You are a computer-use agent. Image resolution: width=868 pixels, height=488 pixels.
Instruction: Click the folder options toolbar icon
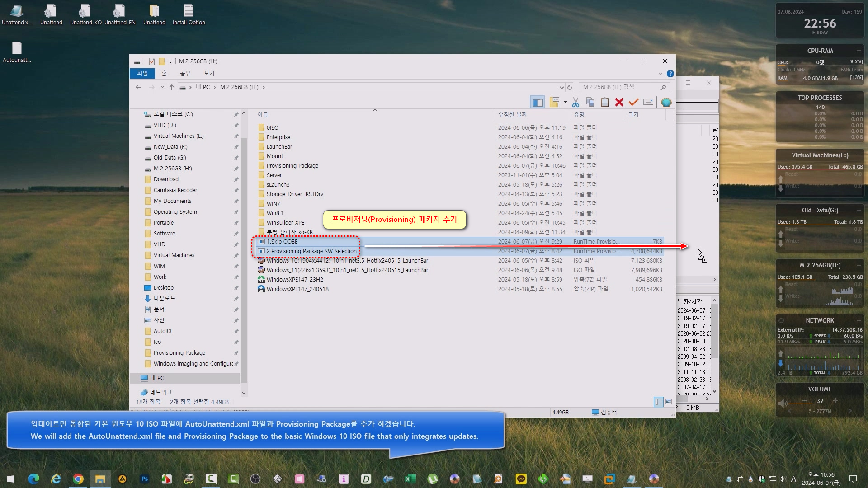coord(555,103)
